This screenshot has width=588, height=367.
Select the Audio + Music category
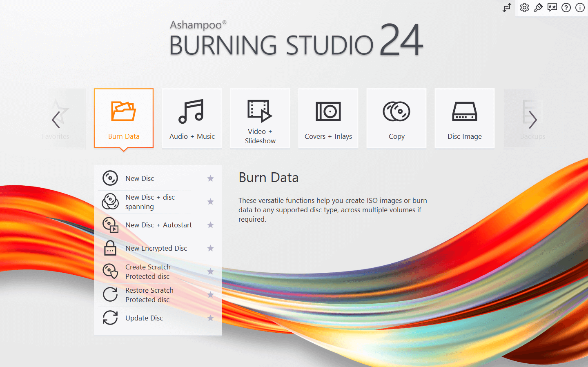pyautogui.click(x=192, y=118)
